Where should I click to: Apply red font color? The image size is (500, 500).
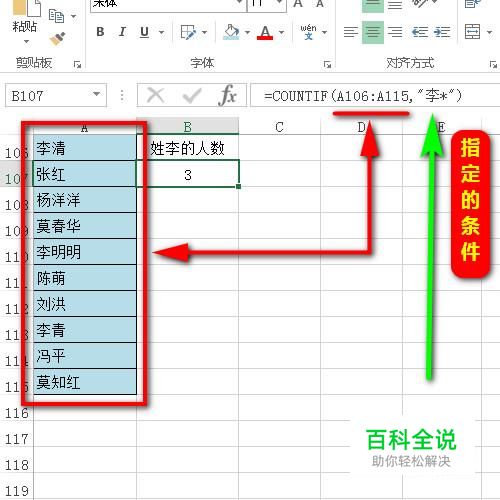tap(265, 32)
